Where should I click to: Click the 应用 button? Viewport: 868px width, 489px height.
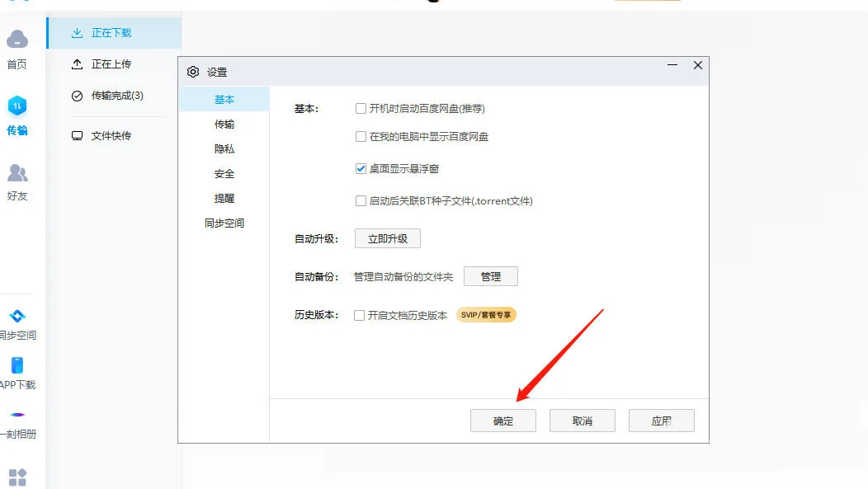pos(662,421)
